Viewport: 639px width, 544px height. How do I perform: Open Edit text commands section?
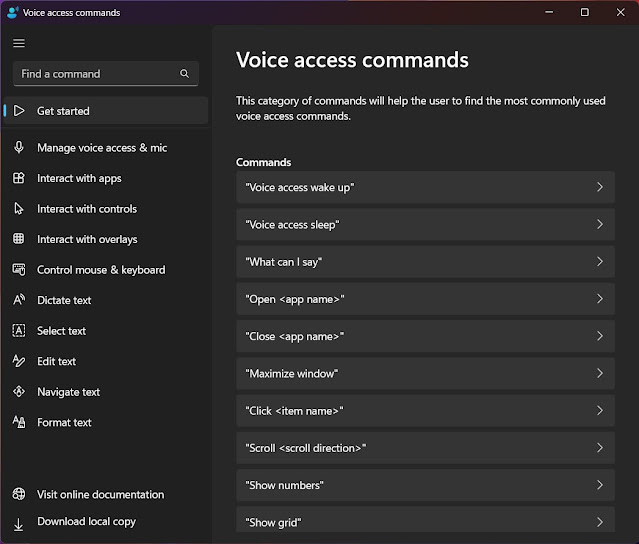point(56,361)
